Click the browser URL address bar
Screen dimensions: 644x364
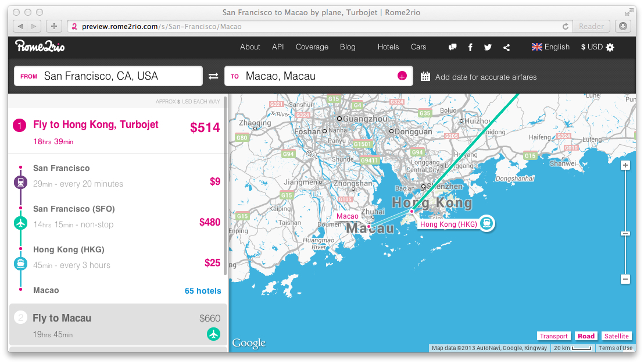coord(319,26)
